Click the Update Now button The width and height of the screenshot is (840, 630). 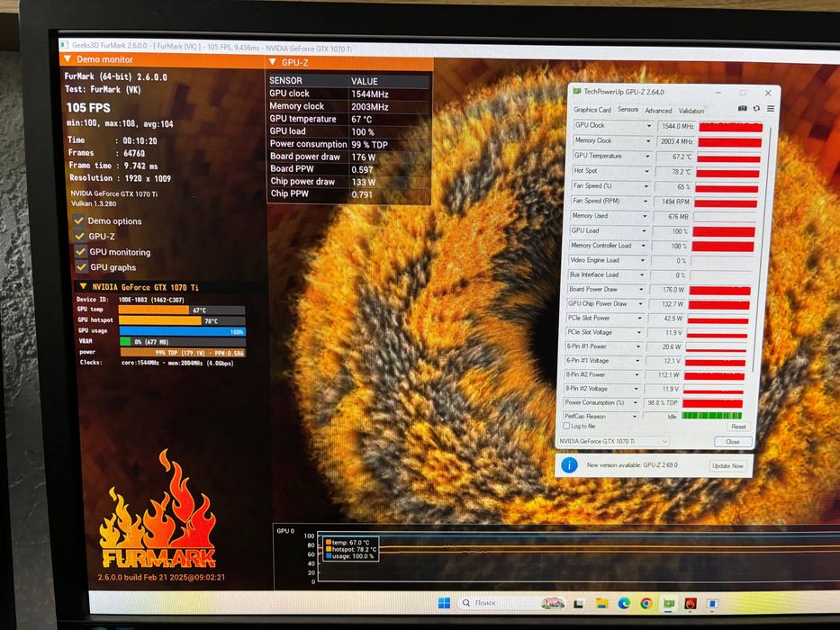[727, 465]
